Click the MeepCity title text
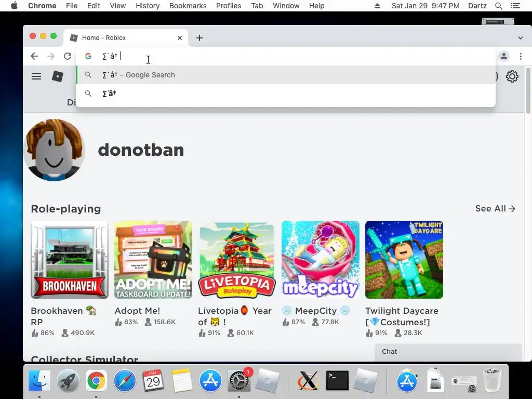The image size is (532, 399). [x=316, y=311]
